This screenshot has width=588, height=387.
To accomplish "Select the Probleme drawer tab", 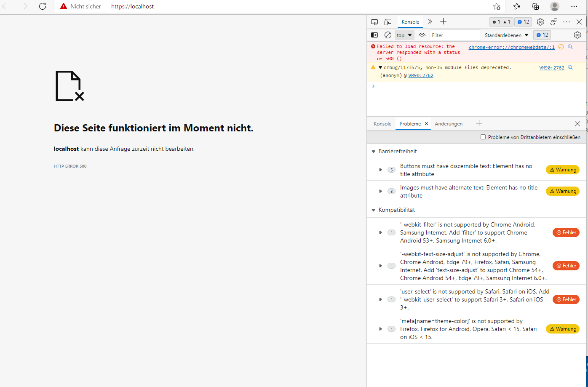I will click(410, 124).
